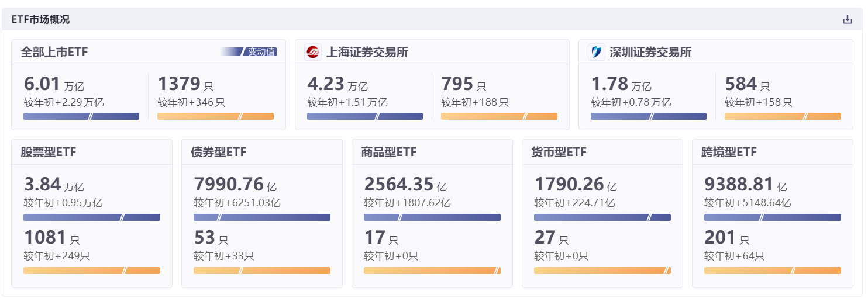Image resolution: width=868 pixels, height=298 pixels.
Task: Click the blue bar under 7990.76 亿
Action: [261, 217]
